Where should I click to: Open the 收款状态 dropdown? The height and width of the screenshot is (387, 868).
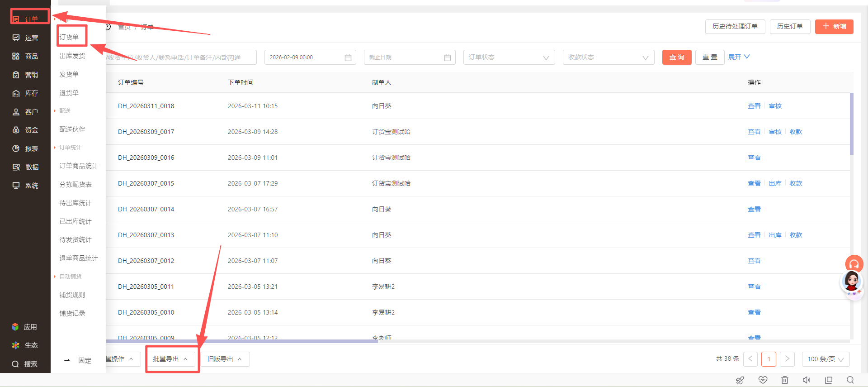tap(609, 57)
